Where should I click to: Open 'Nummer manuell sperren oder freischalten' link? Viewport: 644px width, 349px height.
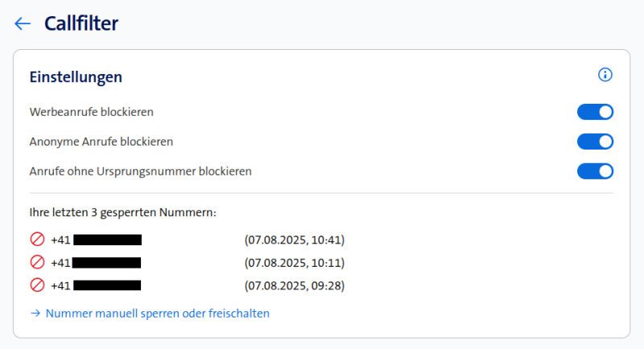point(158,314)
